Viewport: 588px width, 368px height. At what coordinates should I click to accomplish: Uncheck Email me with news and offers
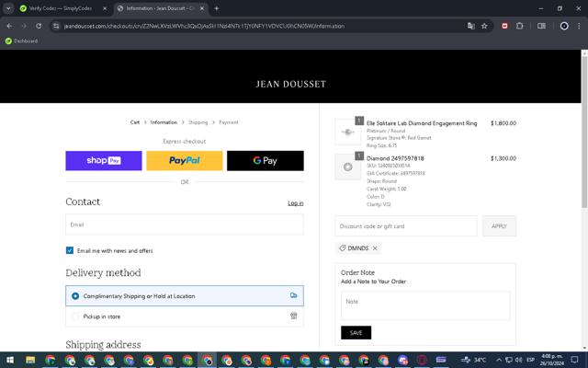(70, 250)
